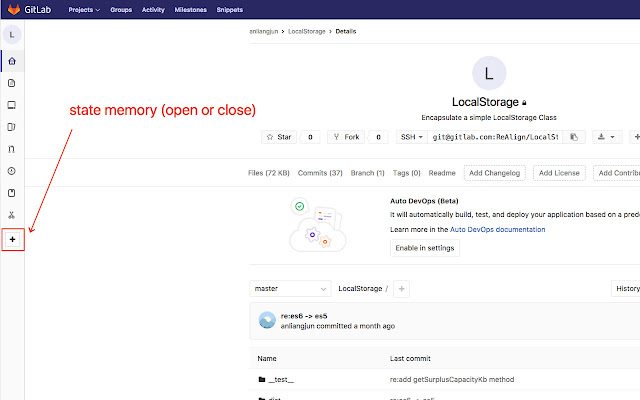Click Enable in settings button

[424, 248]
